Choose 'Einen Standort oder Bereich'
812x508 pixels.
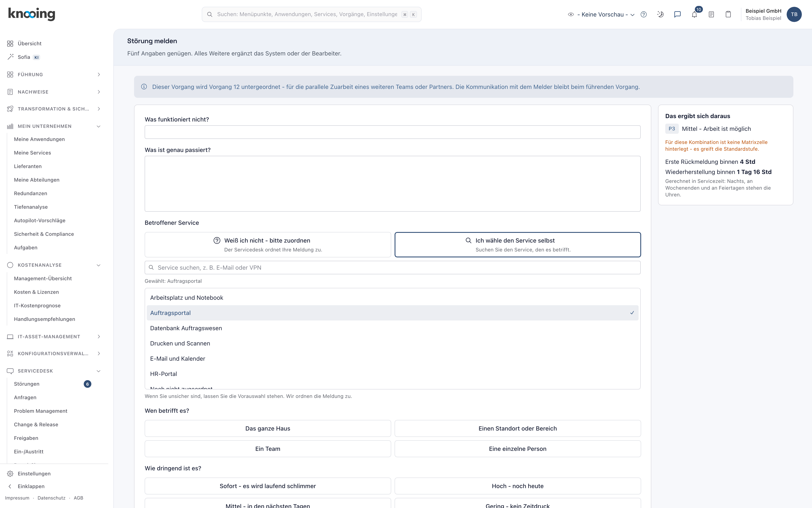517,428
